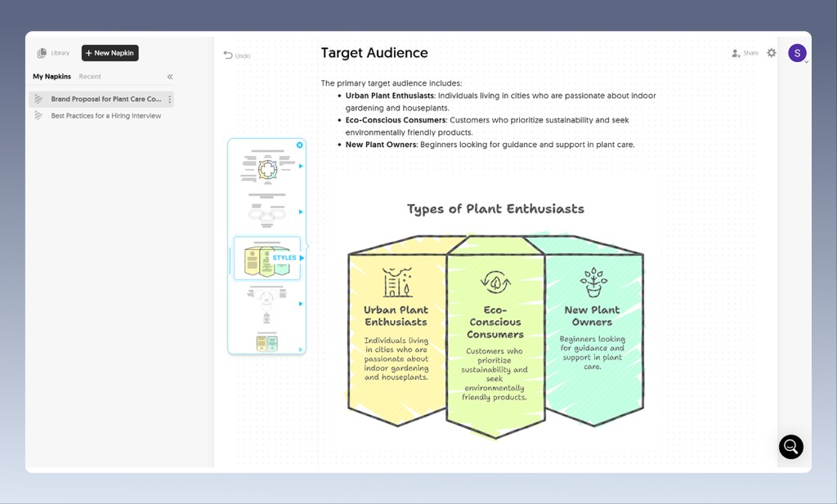Collapse the sidebar with the double-chevron
Screen dimensions: 837x504
click(x=170, y=76)
